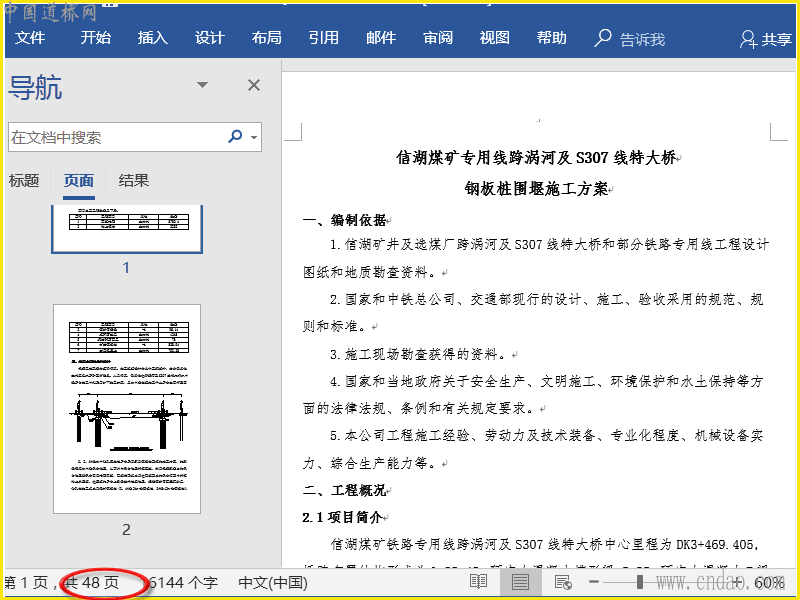This screenshot has width=800, height=600.
Task: Select the 设计 ribbon tab
Action: [209, 38]
